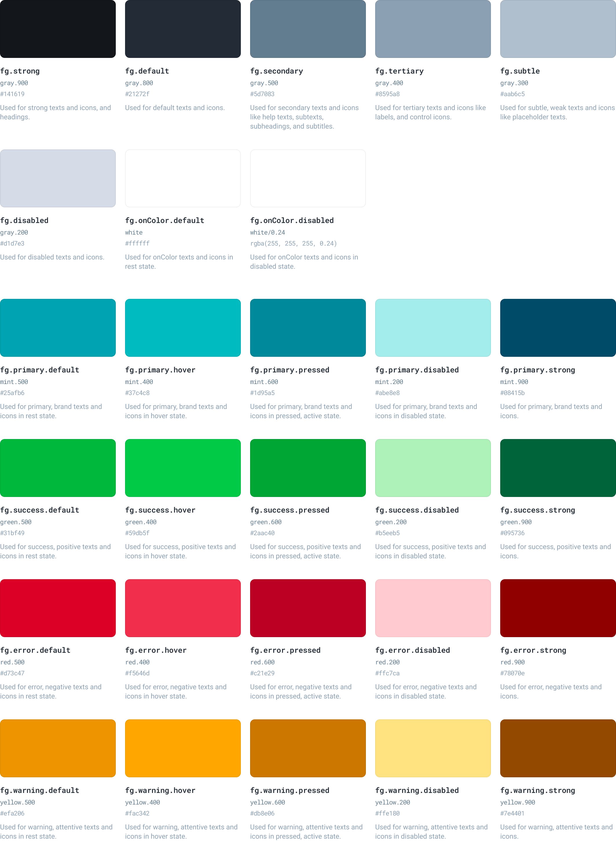616x841 pixels.
Task: Click the fg.success.strong dark green swatch
Action: [x=558, y=468]
